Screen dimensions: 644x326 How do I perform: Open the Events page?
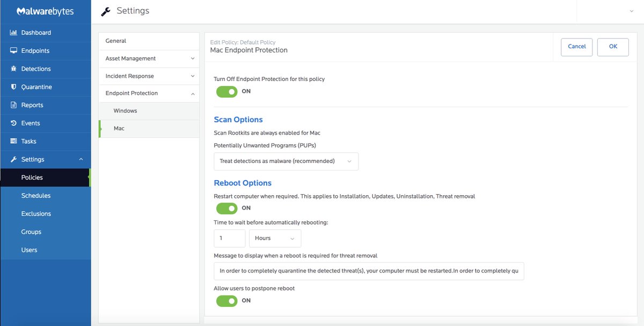point(46,123)
